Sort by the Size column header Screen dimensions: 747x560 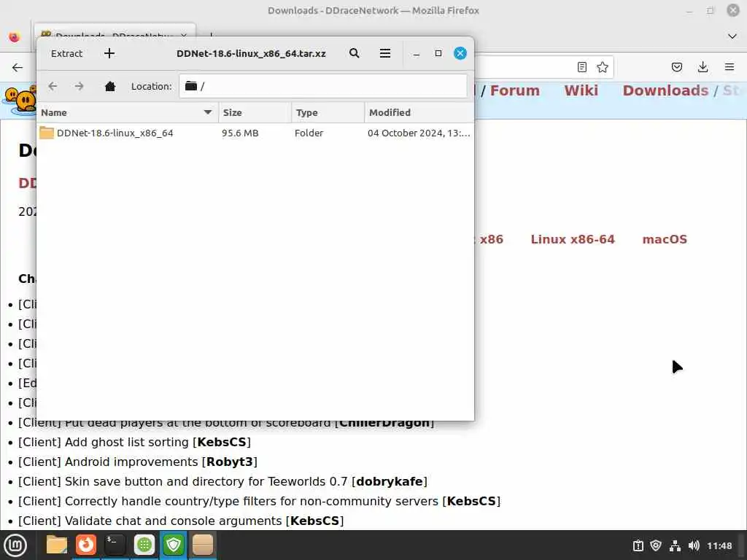click(x=255, y=112)
